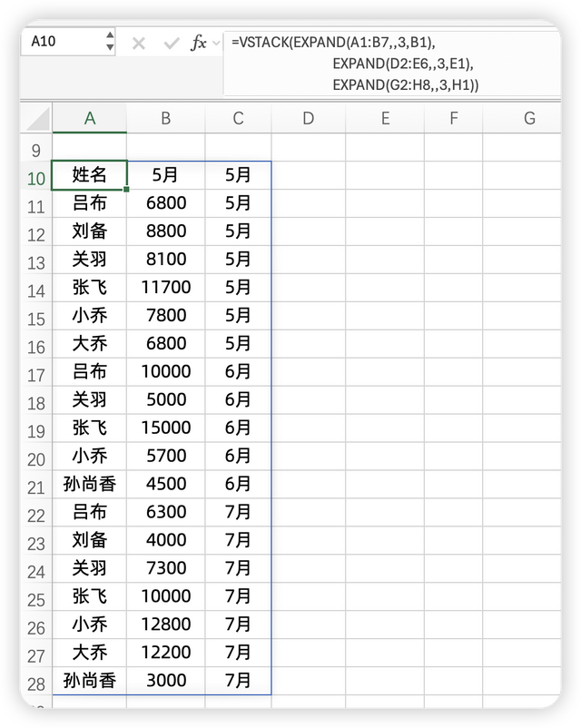Click cell B27 with value 12200

pos(166,653)
